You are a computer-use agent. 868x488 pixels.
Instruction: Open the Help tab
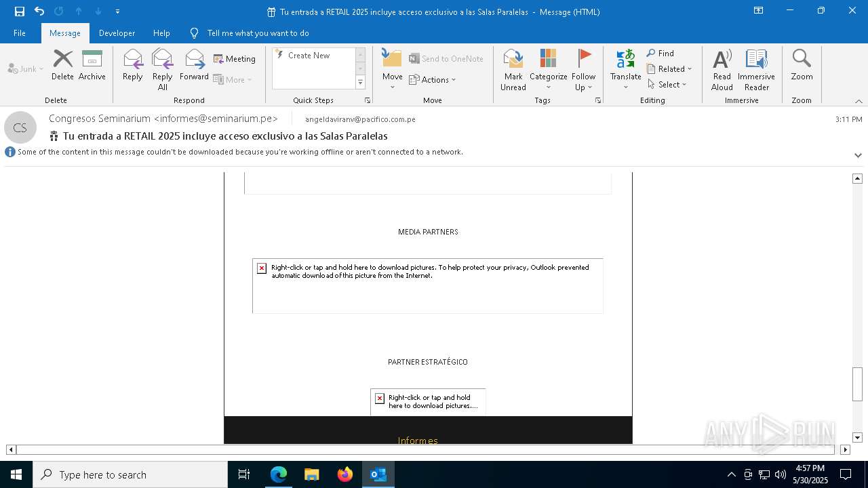click(x=161, y=33)
